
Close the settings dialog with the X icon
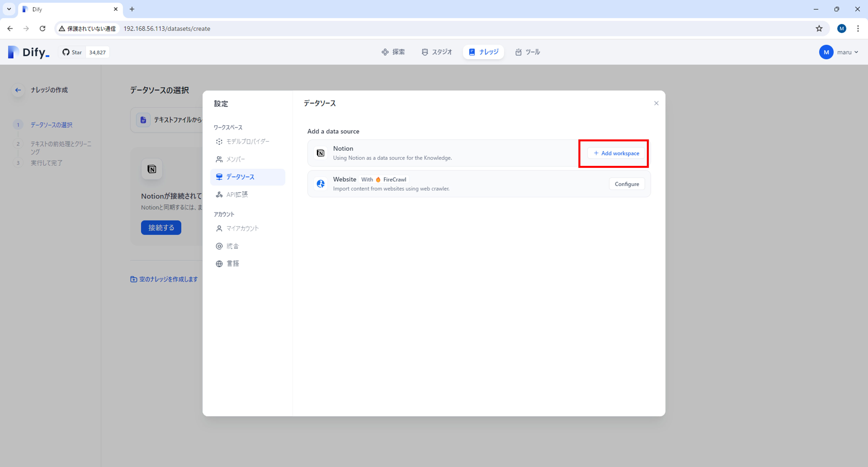click(656, 103)
